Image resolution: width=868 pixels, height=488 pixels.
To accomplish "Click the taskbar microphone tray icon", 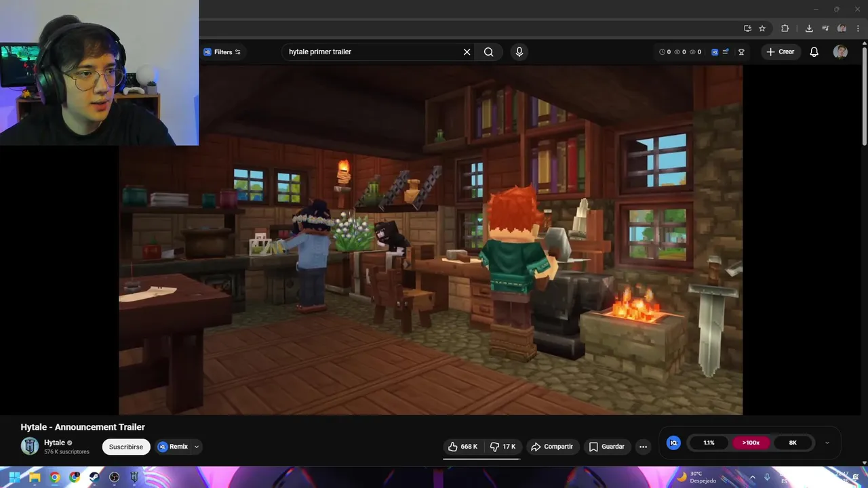I will pos(767,478).
